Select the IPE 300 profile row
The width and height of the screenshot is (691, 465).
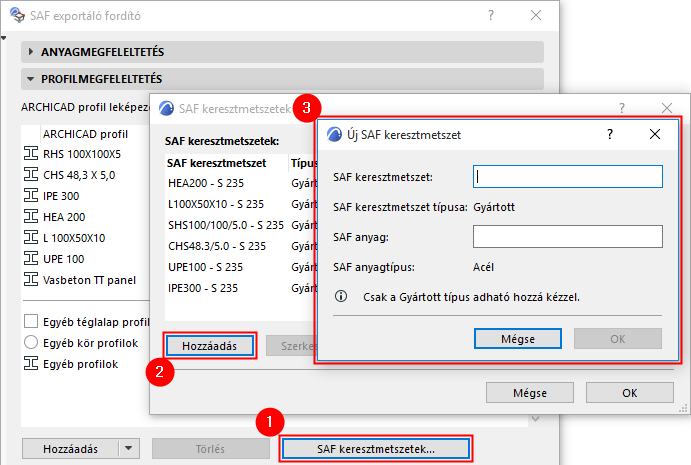[86, 196]
